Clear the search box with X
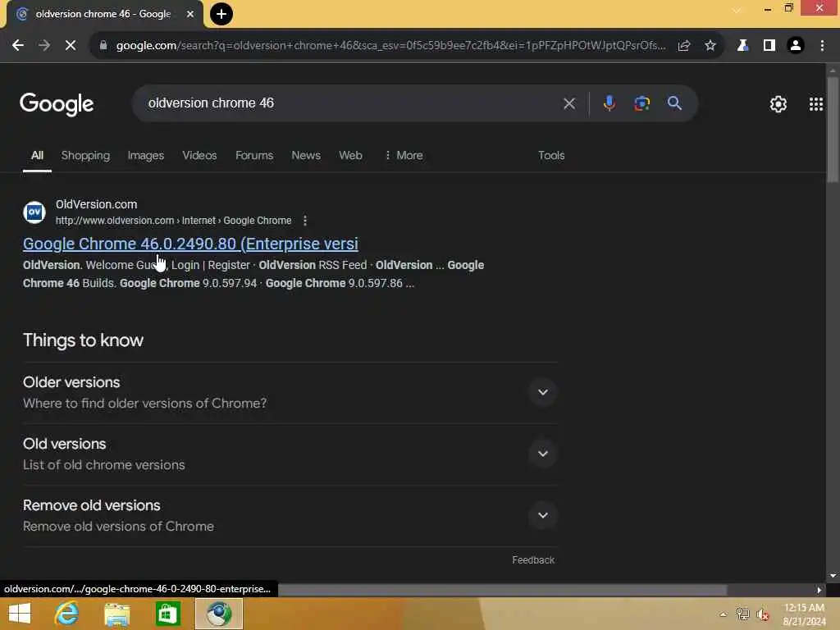840x630 pixels. tap(569, 103)
